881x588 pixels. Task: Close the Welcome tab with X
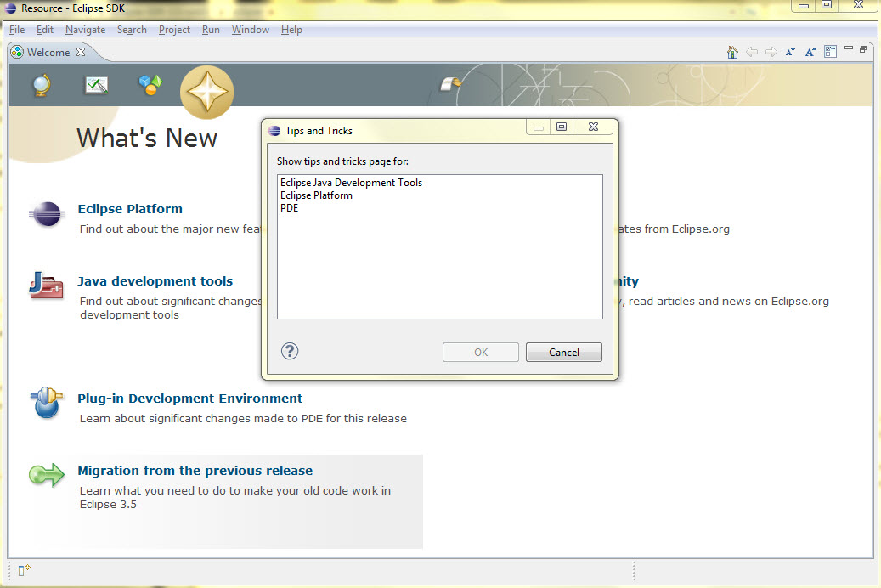[x=81, y=52]
